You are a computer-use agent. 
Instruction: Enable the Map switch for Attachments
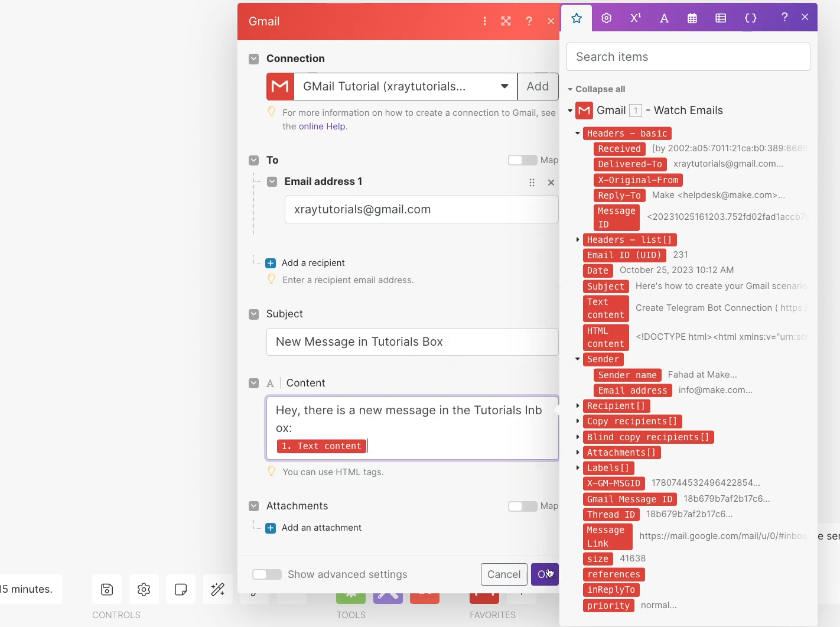(x=522, y=506)
